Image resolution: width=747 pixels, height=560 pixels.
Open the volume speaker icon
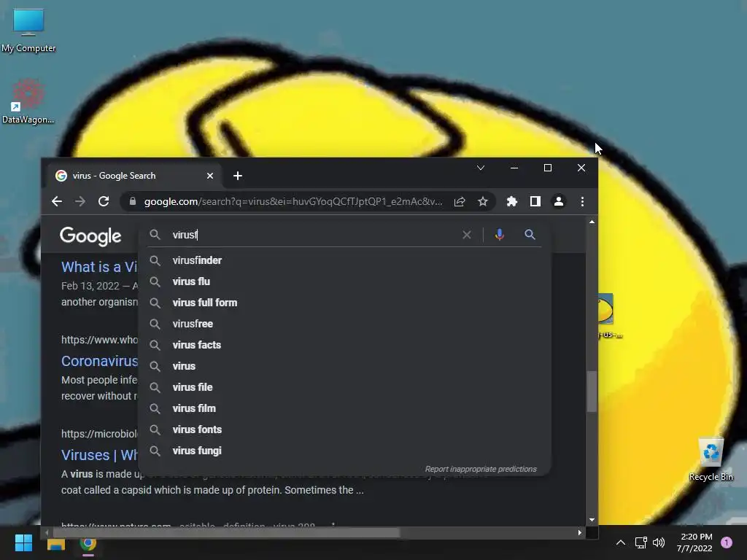[x=659, y=542]
